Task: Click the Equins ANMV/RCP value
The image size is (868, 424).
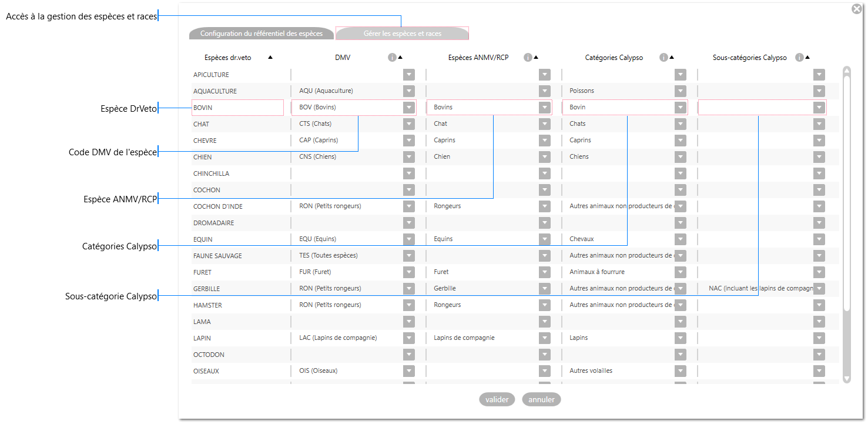Action: click(x=443, y=239)
